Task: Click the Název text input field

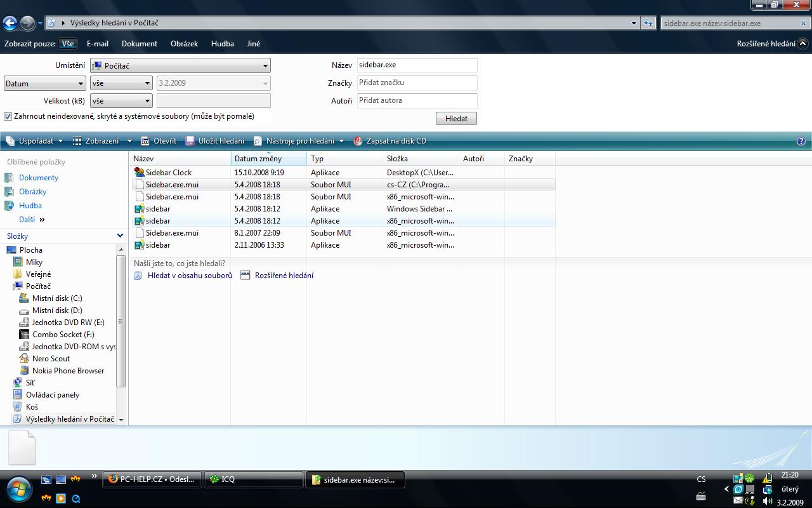Action: click(x=416, y=65)
